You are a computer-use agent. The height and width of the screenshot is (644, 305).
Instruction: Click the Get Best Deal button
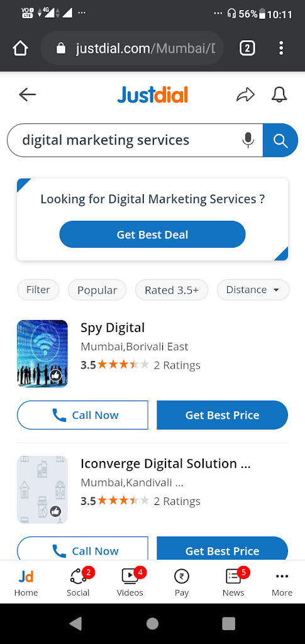click(152, 235)
